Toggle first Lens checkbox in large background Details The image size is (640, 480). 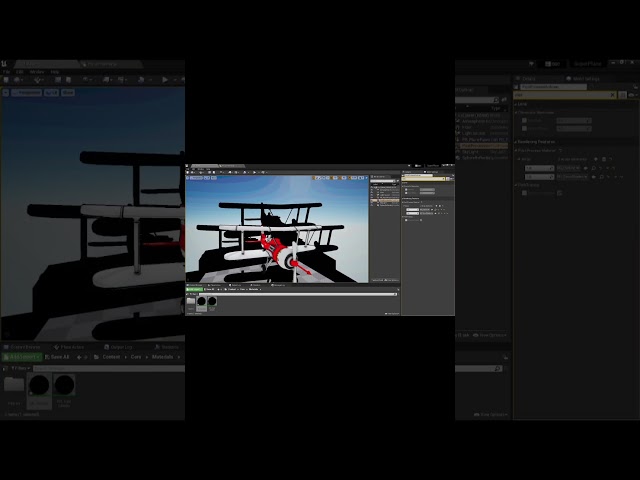click(524, 120)
